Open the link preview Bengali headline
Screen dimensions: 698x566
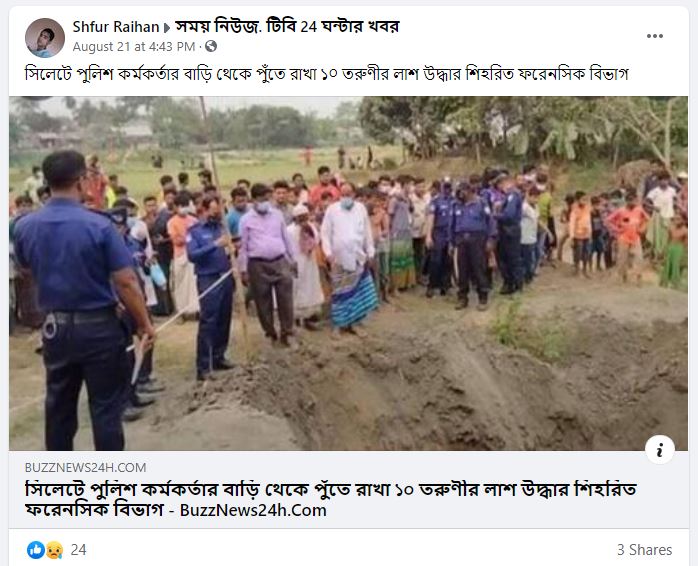click(331, 499)
